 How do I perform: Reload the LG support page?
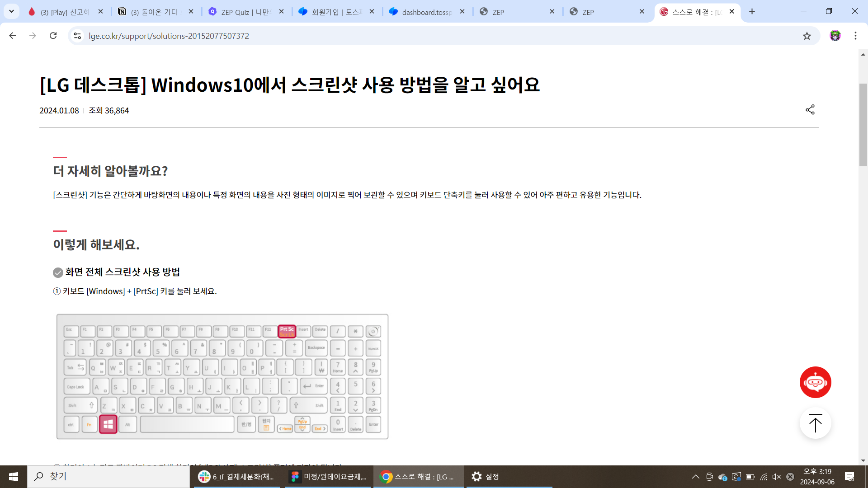point(53,36)
